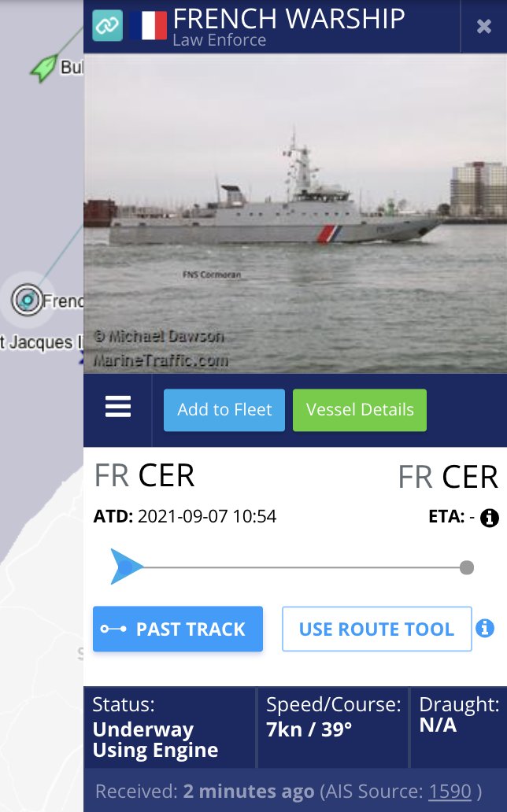Open AIS source 1590 link
Screen dimensions: 507x812
[x=450, y=792]
